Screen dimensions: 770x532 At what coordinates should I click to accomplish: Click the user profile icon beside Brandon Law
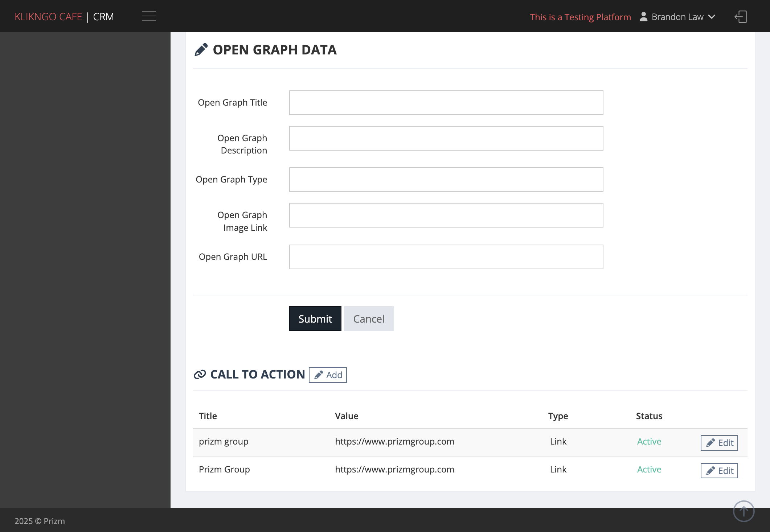point(643,17)
